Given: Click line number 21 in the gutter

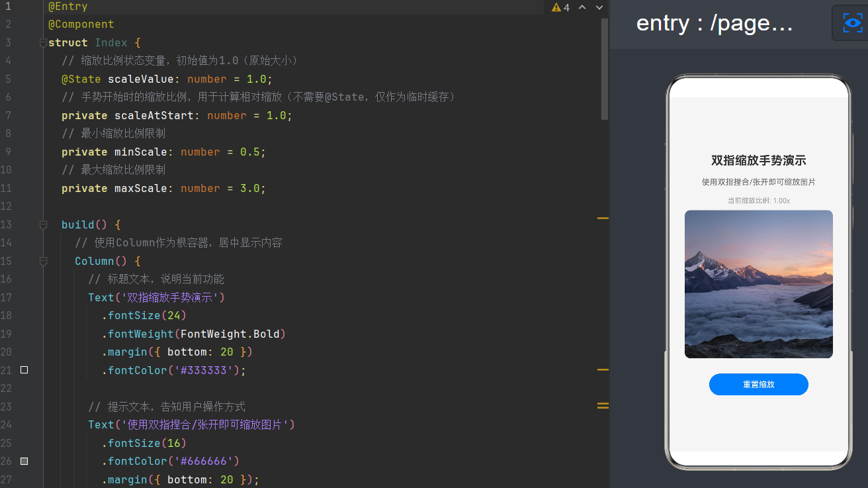Looking at the screenshot, I should click(x=7, y=371).
